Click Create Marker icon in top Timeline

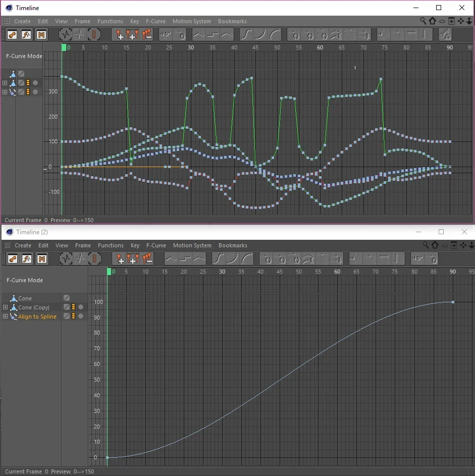coord(119,35)
